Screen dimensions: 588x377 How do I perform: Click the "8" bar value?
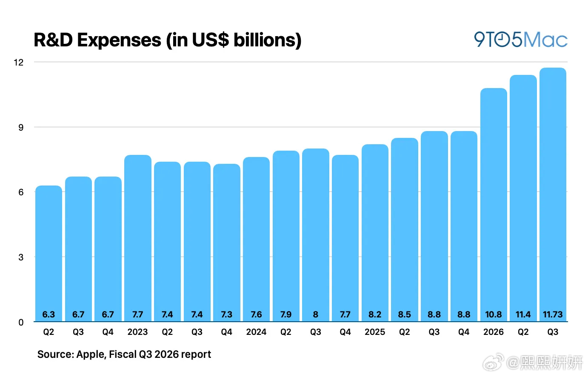click(x=315, y=314)
